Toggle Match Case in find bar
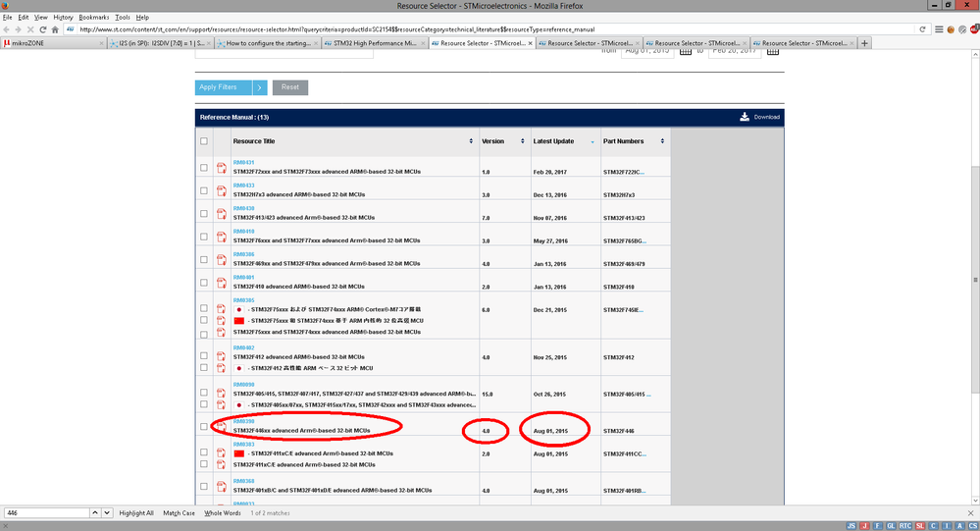Image resolution: width=980 pixels, height=531 pixels. click(x=179, y=513)
